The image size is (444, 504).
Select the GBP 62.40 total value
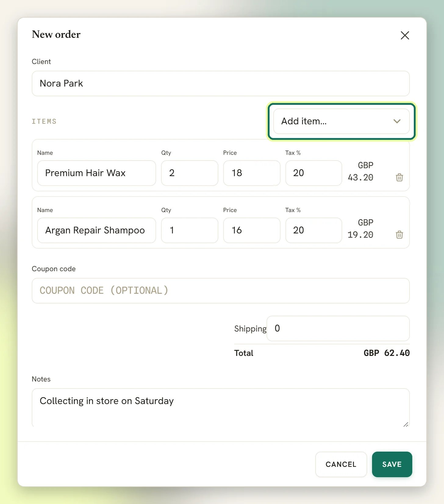[x=386, y=353]
